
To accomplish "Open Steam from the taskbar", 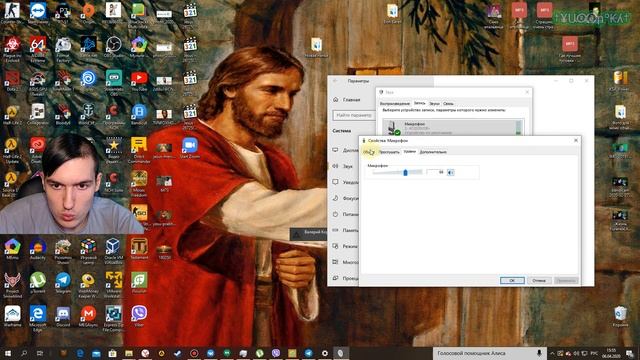I will (178, 353).
